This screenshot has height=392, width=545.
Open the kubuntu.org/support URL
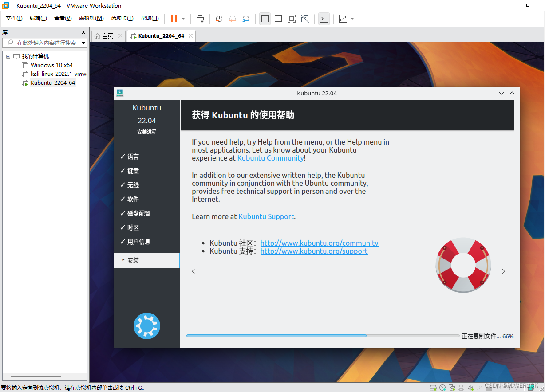pos(314,251)
